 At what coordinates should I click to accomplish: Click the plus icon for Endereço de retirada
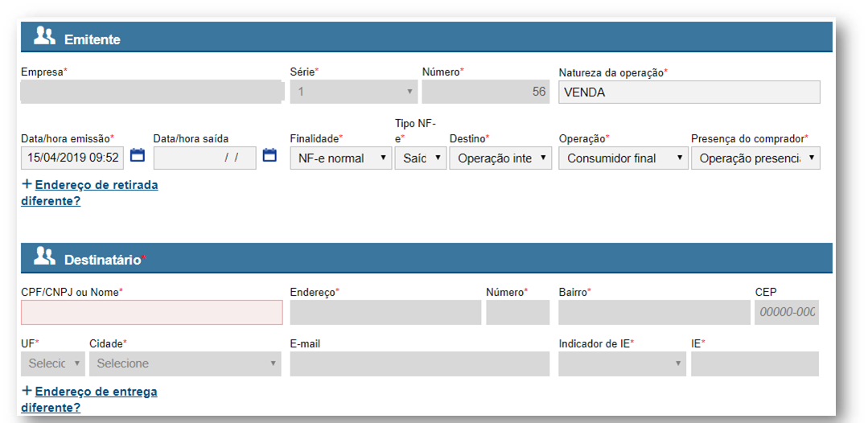click(27, 184)
